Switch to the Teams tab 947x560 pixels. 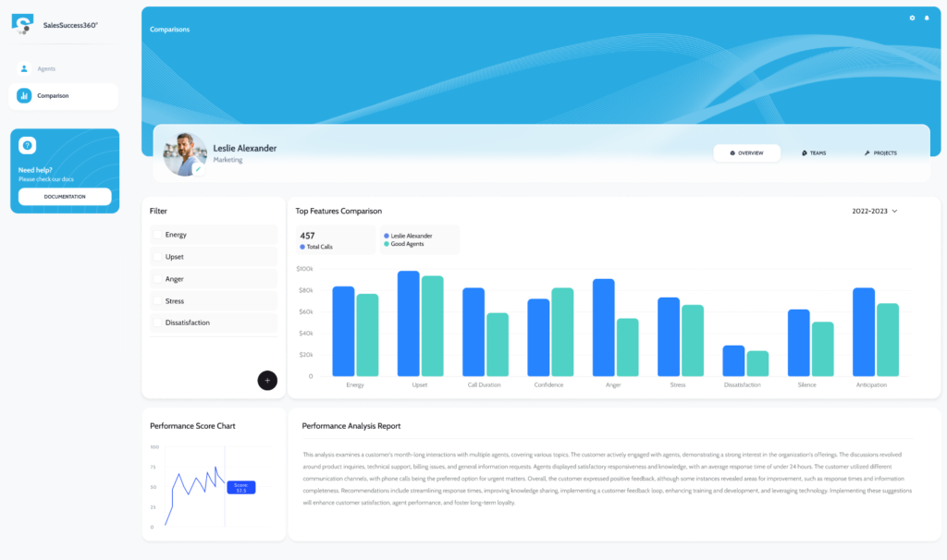pyautogui.click(x=814, y=153)
